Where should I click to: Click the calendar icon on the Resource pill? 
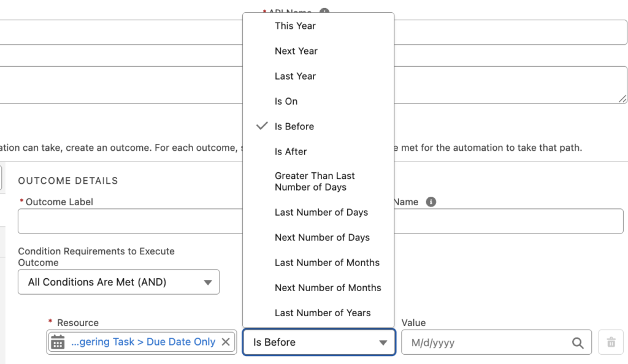(x=58, y=342)
